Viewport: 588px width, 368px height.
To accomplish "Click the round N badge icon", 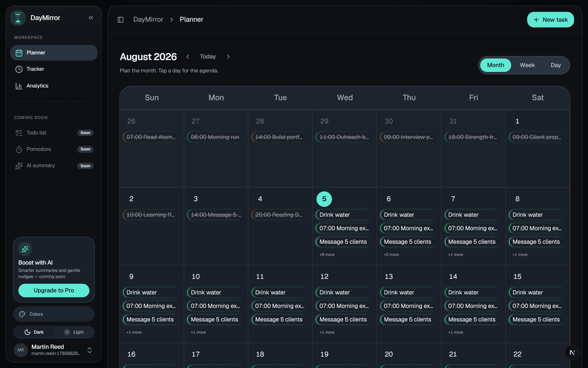I will point(572,352).
